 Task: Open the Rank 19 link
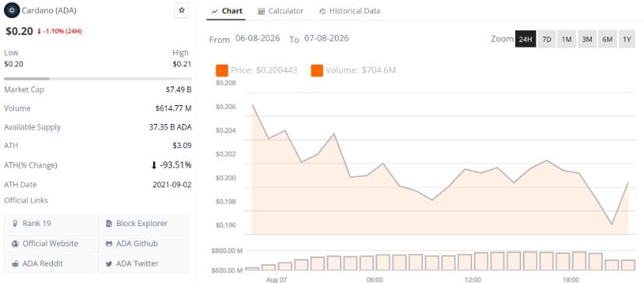[x=50, y=224]
